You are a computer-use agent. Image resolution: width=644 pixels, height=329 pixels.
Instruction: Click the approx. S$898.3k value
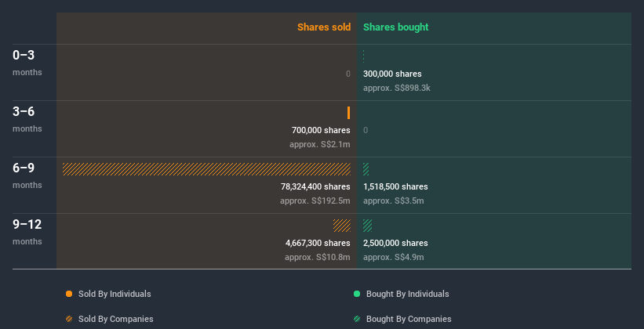point(397,88)
